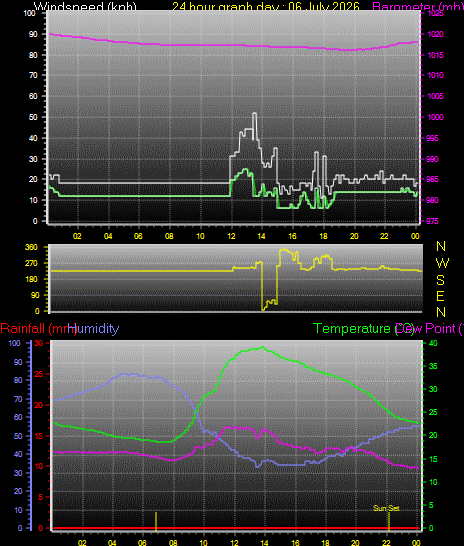Click the blue Humidity label
This screenshot has width=464, height=546.
point(93,328)
